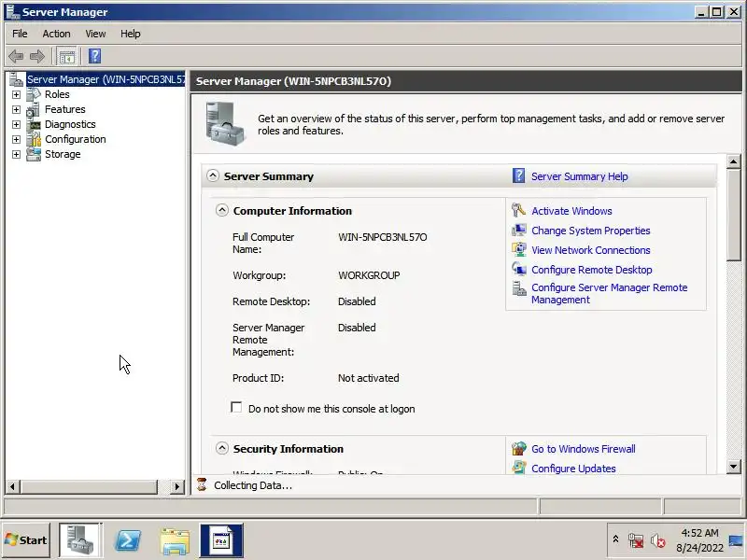Click Configure Server Manager Remote Management link
The width and height of the screenshot is (747, 560).
pos(610,294)
